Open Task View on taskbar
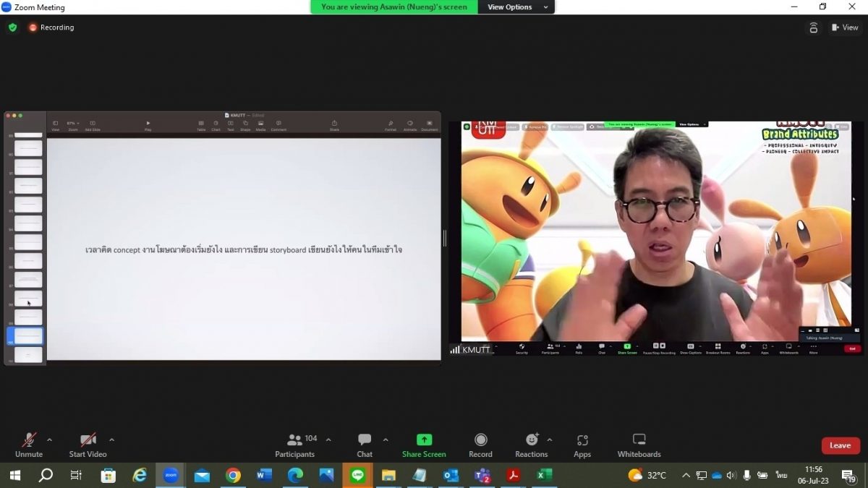 coord(76,475)
